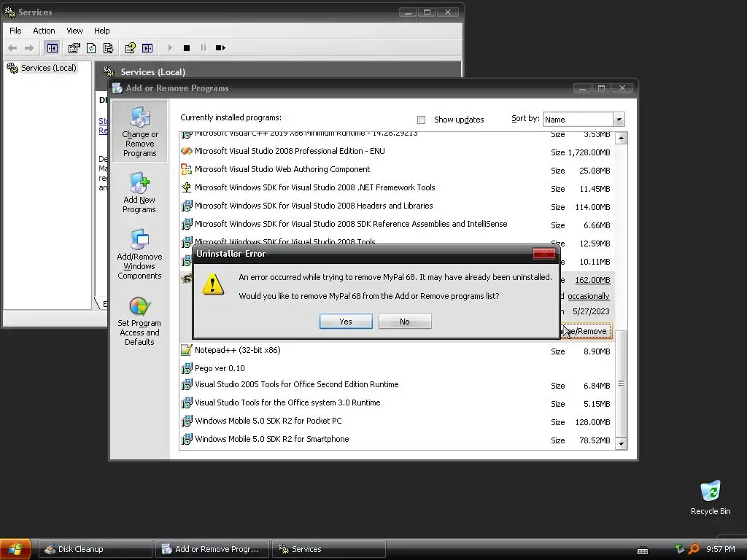
Task: Click the occasionally usage link
Action: (x=589, y=296)
